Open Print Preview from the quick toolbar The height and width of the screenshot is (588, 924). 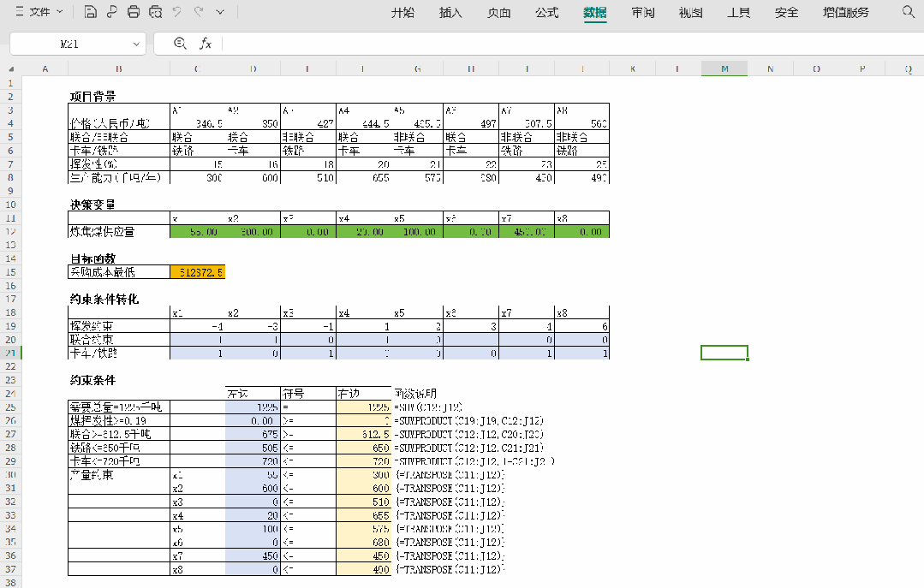[156, 12]
